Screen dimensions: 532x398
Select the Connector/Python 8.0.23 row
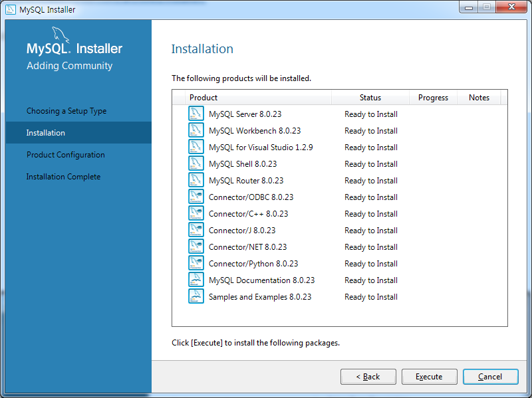click(340, 263)
